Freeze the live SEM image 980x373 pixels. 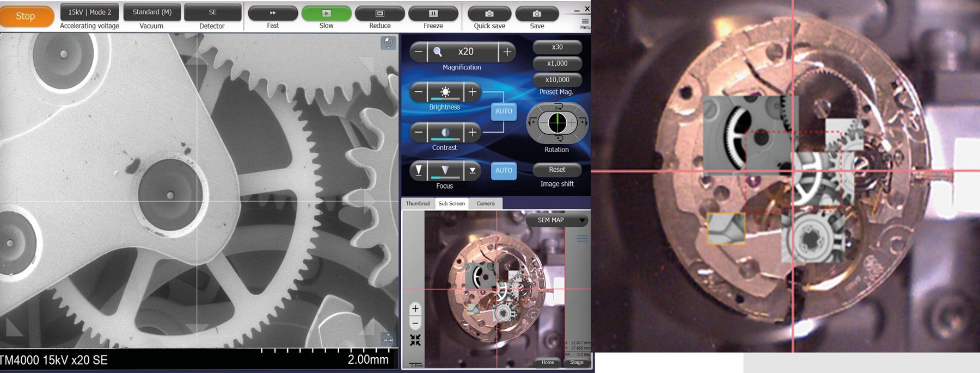[433, 13]
